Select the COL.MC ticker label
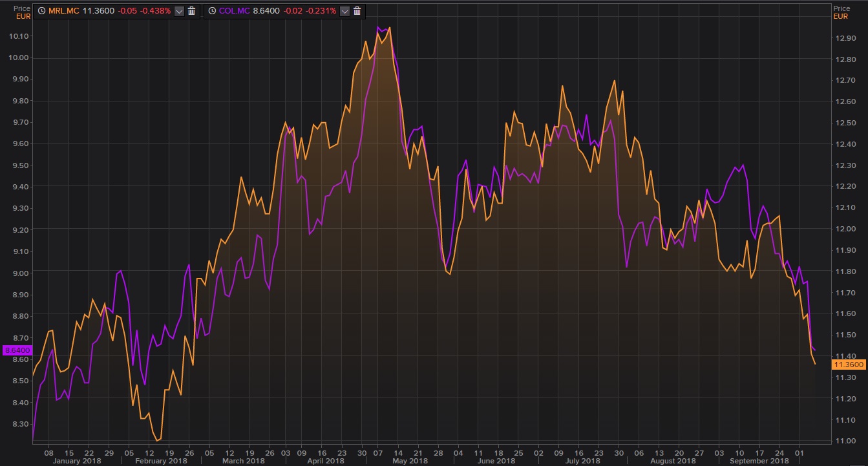 point(233,11)
